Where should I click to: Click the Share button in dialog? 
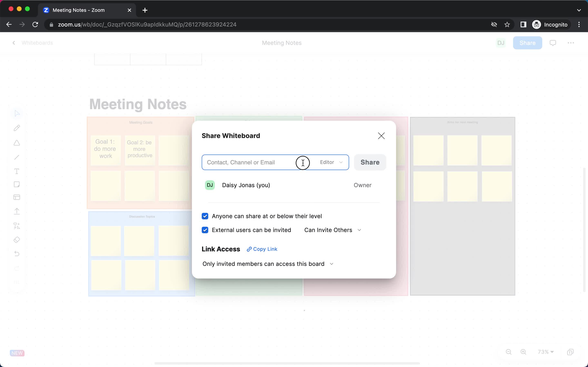(370, 162)
